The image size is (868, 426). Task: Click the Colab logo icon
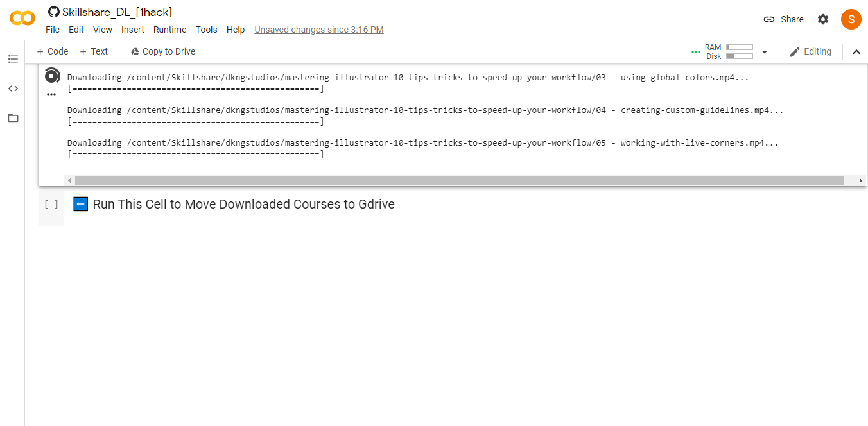tap(22, 19)
